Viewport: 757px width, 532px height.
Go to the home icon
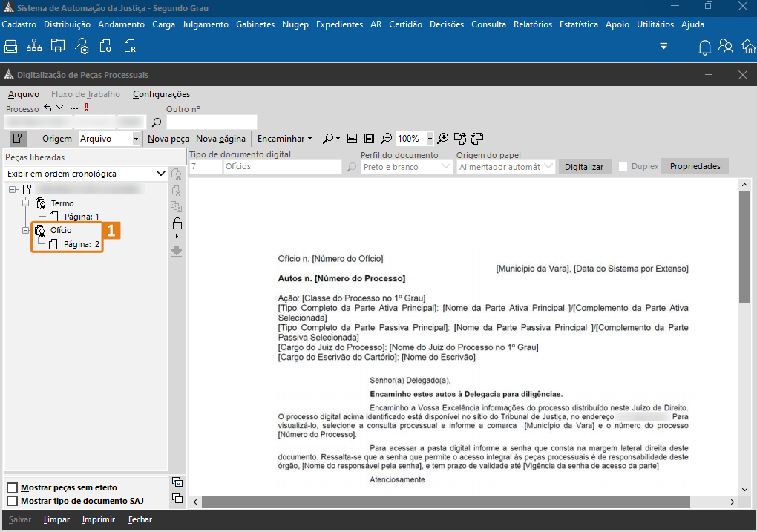[750, 46]
